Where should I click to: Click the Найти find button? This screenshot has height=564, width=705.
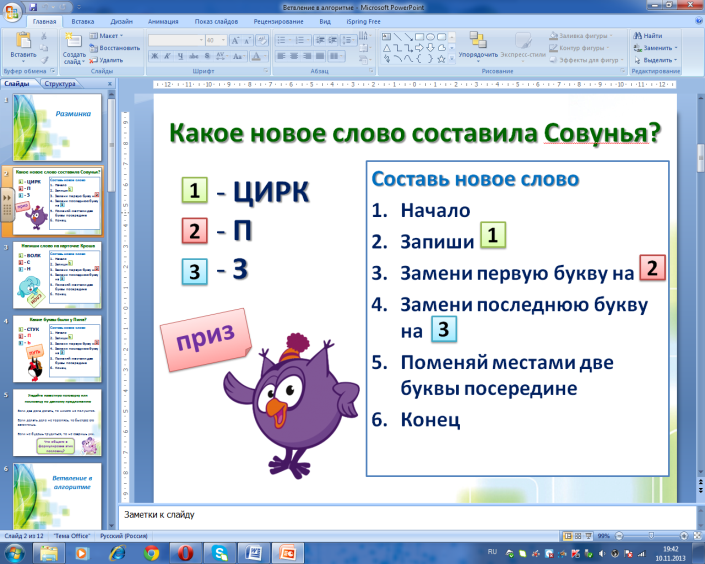[648, 36]
